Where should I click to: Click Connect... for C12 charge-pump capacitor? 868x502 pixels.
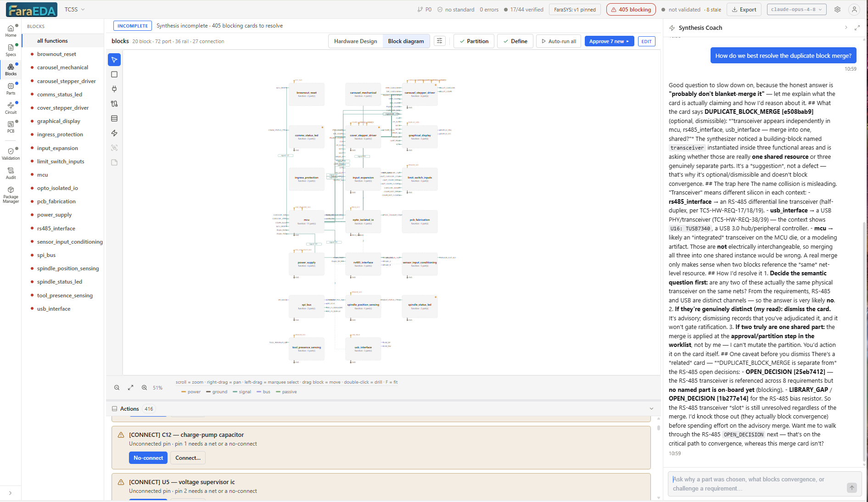(x=188, y=458)
